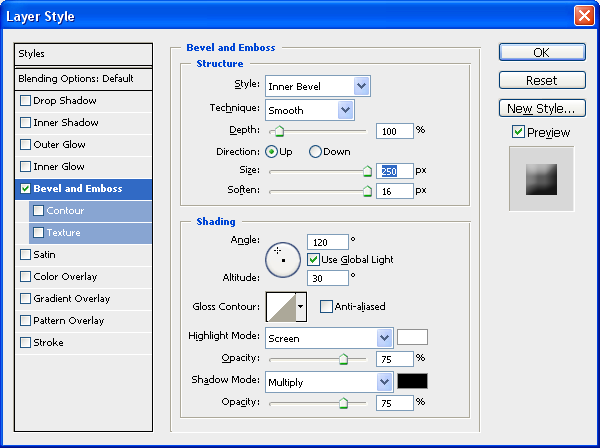The image size is (600, 448).
Task: Open the Pattern Overlay settings row
Action: (x=83, y=321)
